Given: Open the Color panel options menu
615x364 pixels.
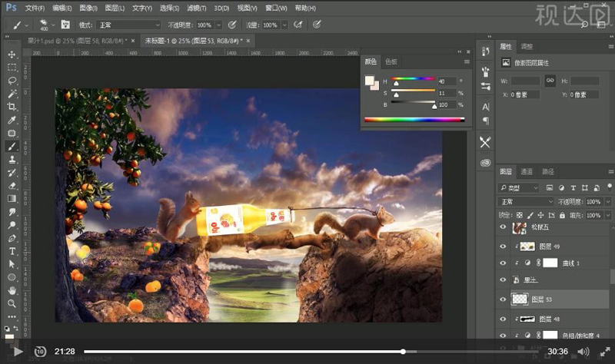Looking at the screenshot, I should click(x=467, y=61).
